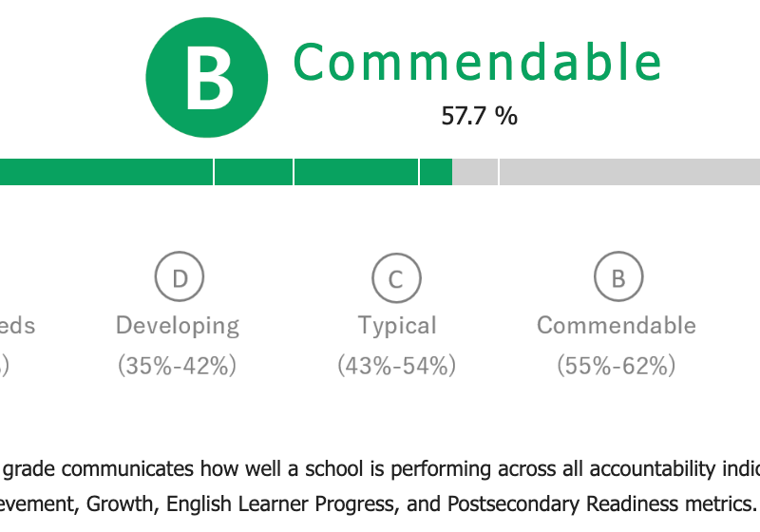Viewport: 760px width, 532px height.
Task: Click the gray Commendable label below B
Action: click(616, 325)
